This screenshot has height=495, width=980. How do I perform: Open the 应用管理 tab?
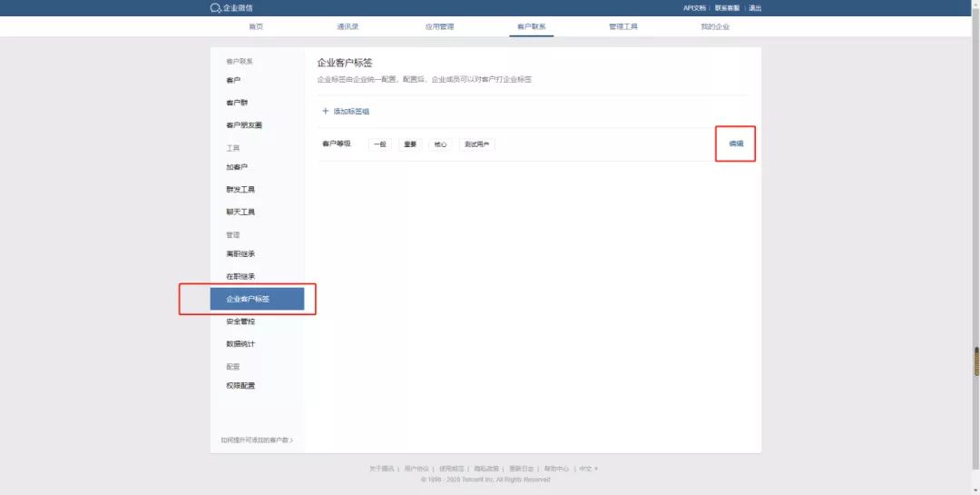pyautogui.click(x=439, y=27)
